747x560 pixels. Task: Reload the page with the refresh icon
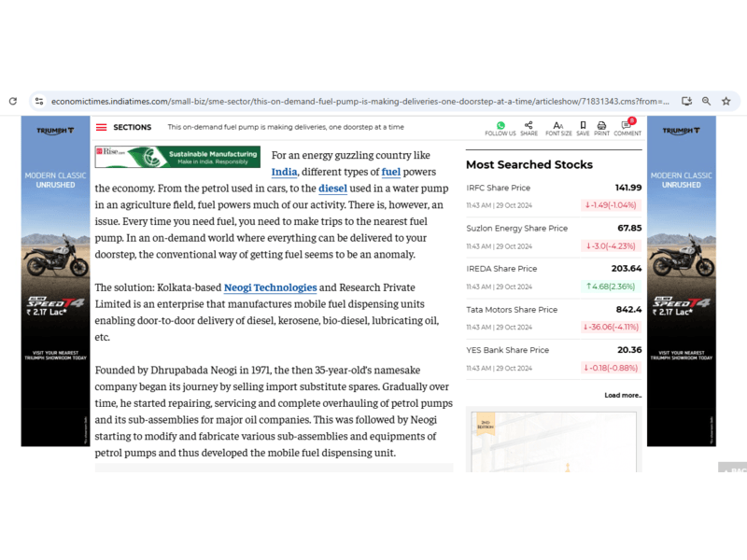(x=13, y=101)
